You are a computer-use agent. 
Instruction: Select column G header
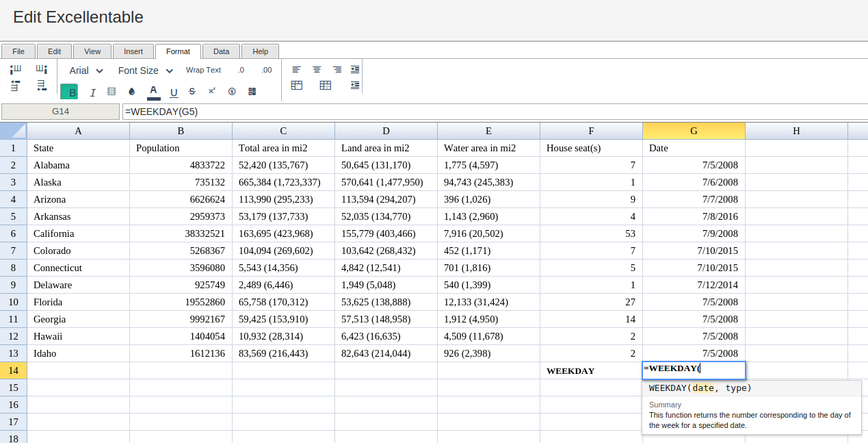coord(694,131)
